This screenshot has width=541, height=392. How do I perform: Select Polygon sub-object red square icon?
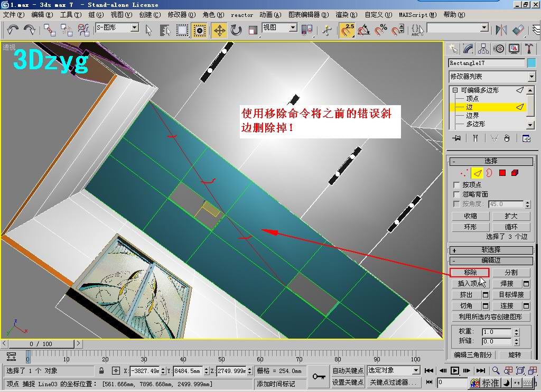pyautogui.click(x=502, y=173)
